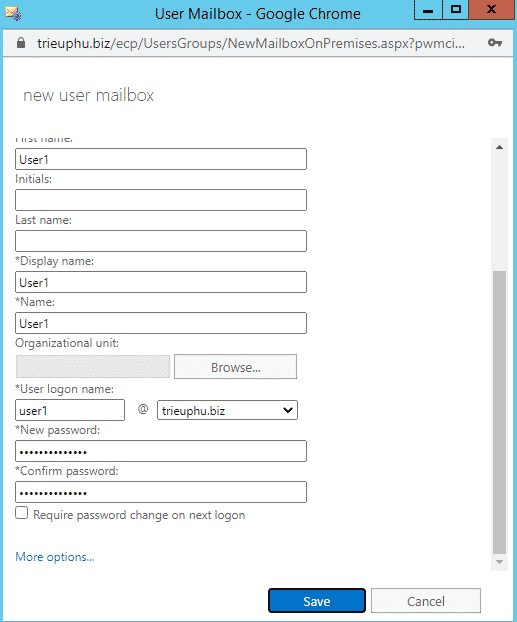Save the new user mailbox

click(x=317, y=601)
